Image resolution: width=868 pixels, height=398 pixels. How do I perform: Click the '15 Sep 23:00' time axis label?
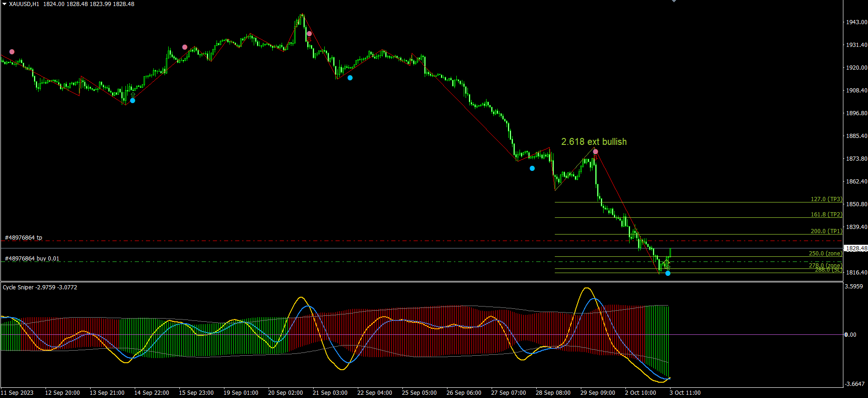[x=196, y=393]
